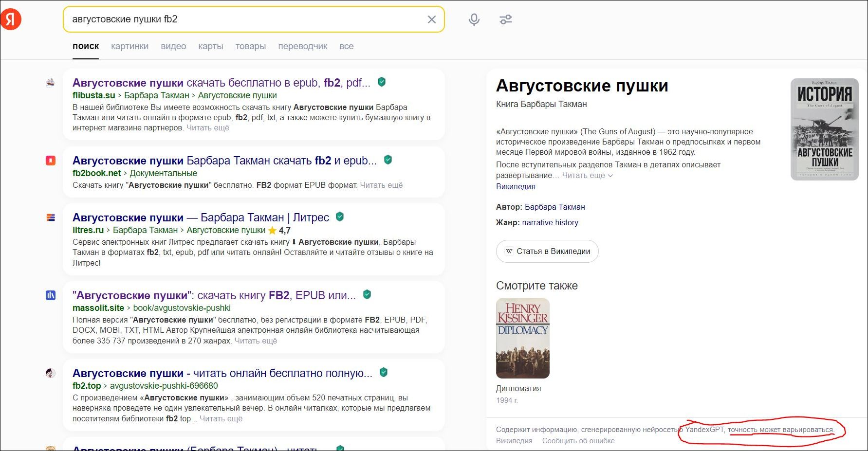Click Сообщить об ошибке in the panel footer

(x=578, y=441)
